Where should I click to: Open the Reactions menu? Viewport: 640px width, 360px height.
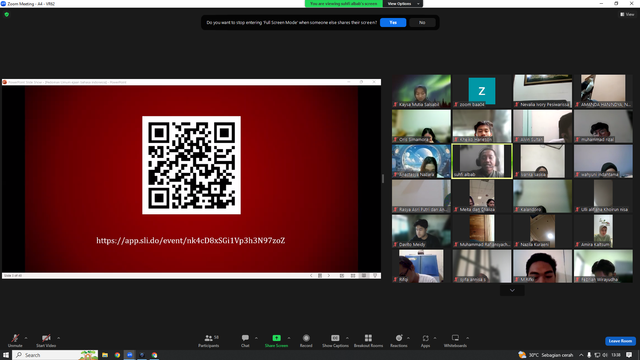pyautogui.click(x=399, y=341)
